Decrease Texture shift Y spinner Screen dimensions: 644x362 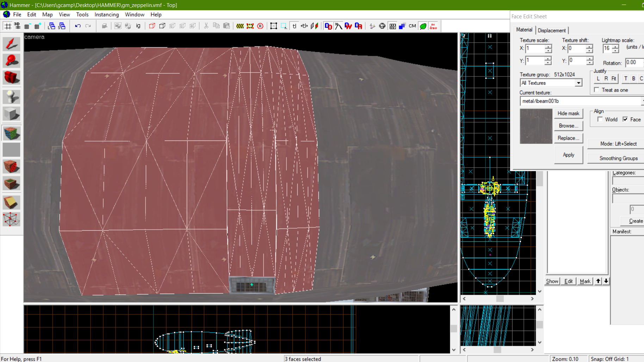click(x=589, y=63)
